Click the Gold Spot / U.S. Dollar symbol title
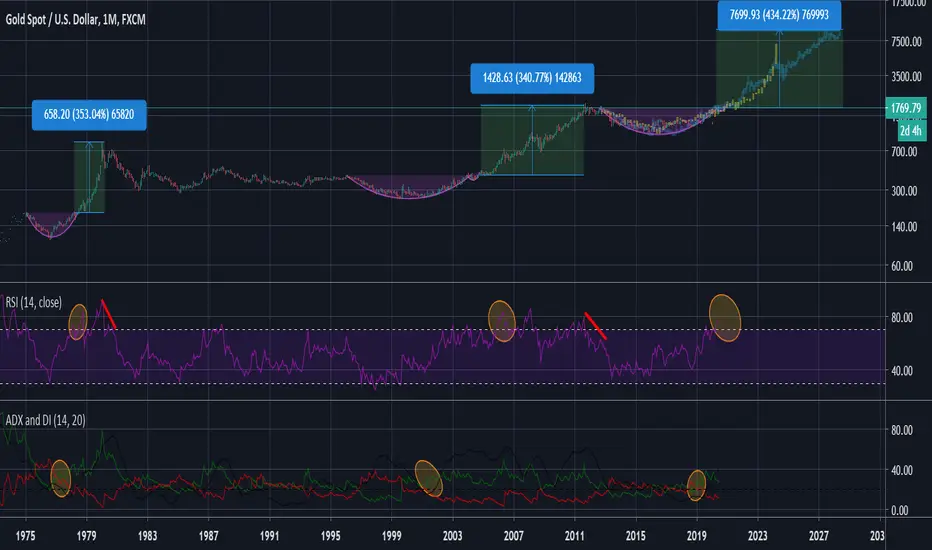Viewport: 932px width, 550px height. [75, 20]
